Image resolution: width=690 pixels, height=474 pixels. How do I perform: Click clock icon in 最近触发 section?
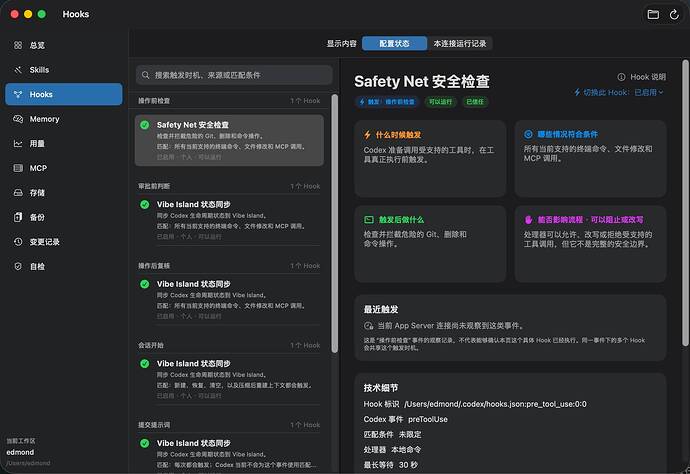(368, 326)
